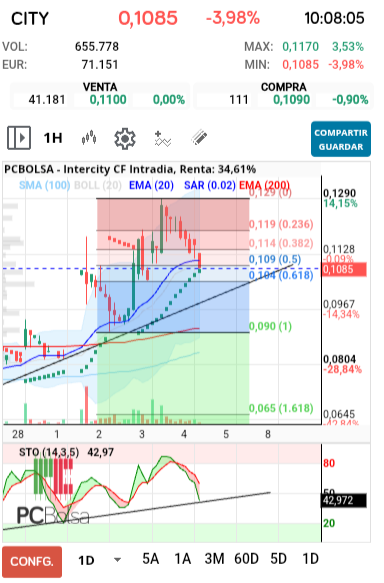The height and width of the screenshot is (583, 384).
Task: Expand the 1D period dropdown arrow
Action: pyautogui.click(x=117, y=560)
